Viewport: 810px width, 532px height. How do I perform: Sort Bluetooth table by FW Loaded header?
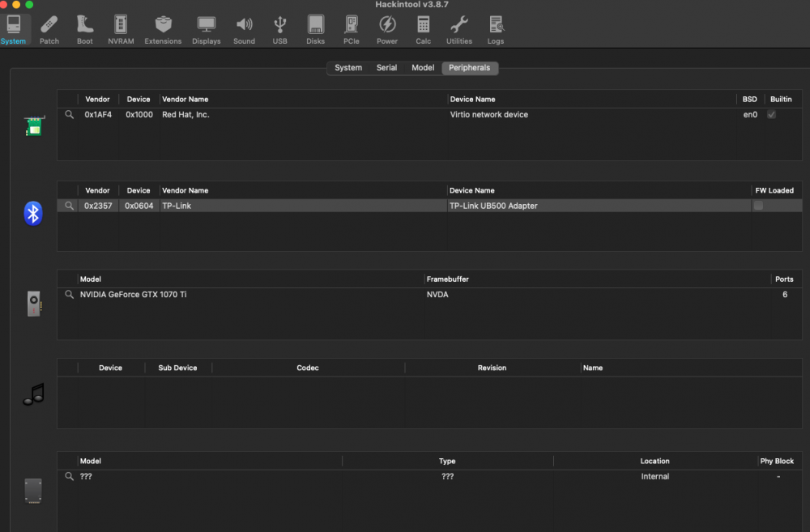click(774, 190)
